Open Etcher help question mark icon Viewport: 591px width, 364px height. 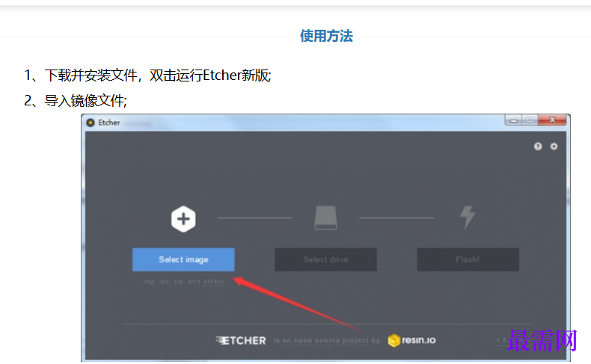pos(538,146)
